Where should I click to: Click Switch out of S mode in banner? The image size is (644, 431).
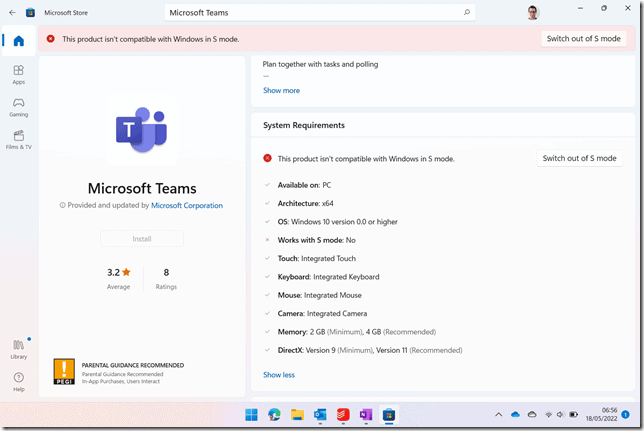(x=583, y=39)
